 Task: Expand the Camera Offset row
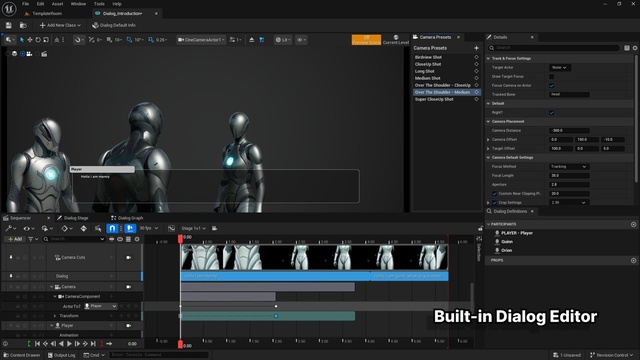point(488,140)
